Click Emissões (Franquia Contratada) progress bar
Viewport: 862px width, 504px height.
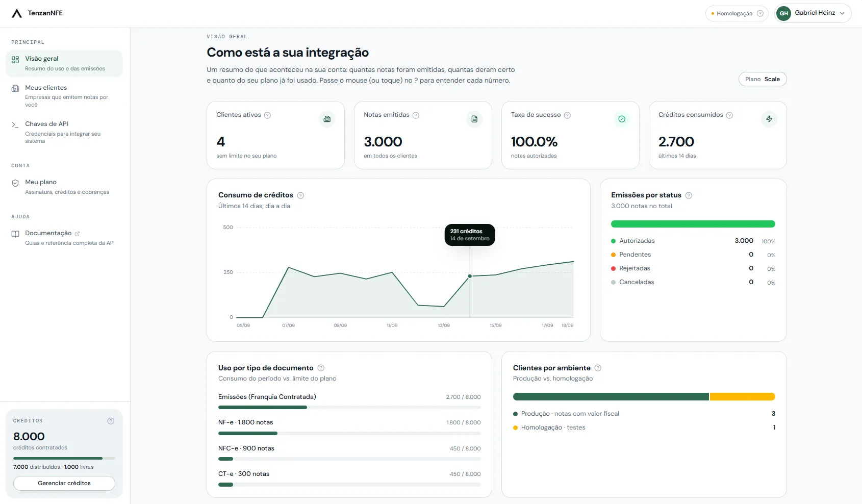(x=349, y=407)
